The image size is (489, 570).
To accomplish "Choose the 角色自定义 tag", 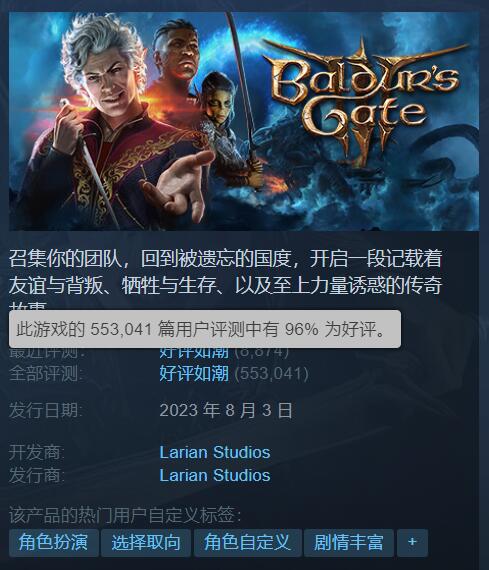I will pos(248,543).
